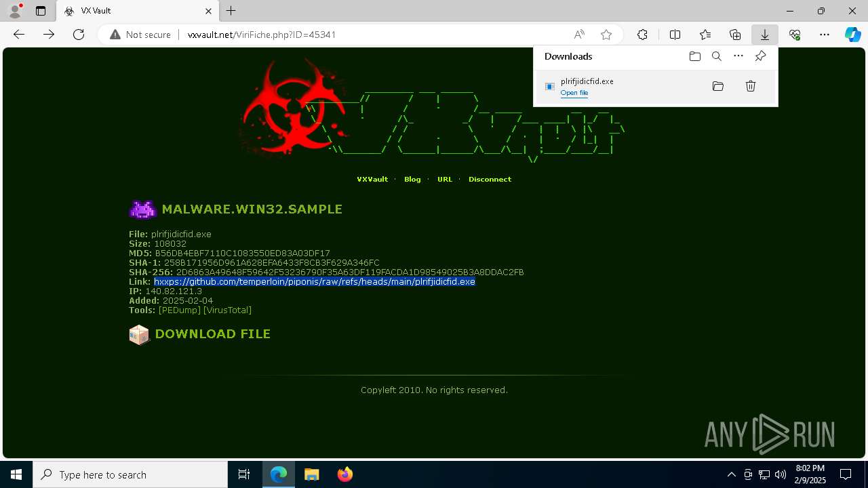This screenshot has height=488, width=868.
Task: Open the Windows Start menu
Action: (x=16, y=474)
